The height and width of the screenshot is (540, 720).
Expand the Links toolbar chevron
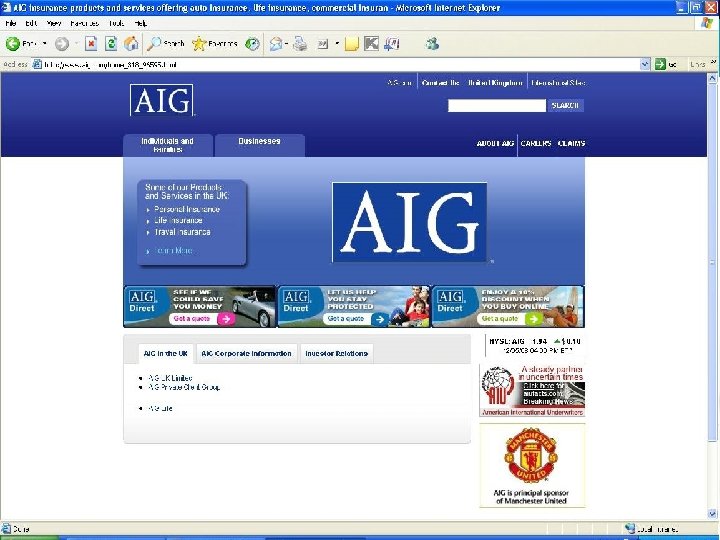coord(713,62)
